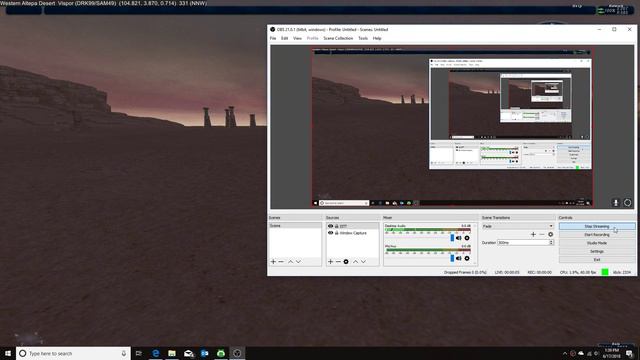Image resolution: width=640 pixels, height=360 pixels.
Task: Open the View menu in OBS
Action: (298, 38)
